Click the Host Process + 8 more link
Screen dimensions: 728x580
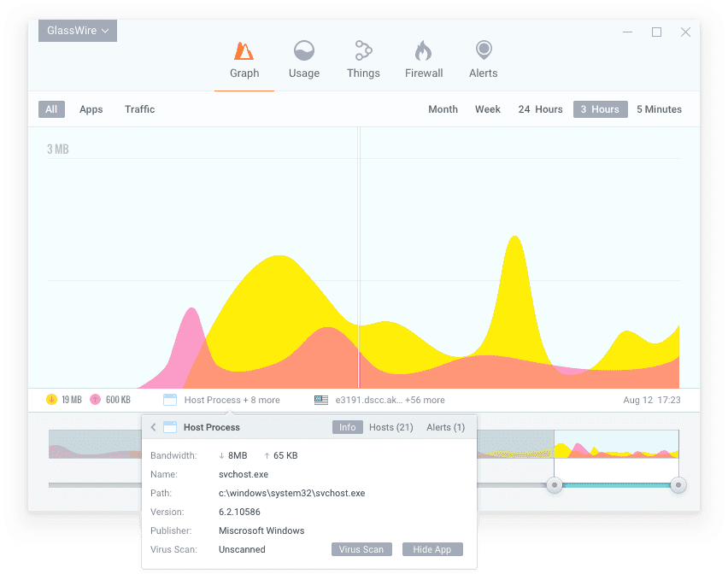(232, 400)
